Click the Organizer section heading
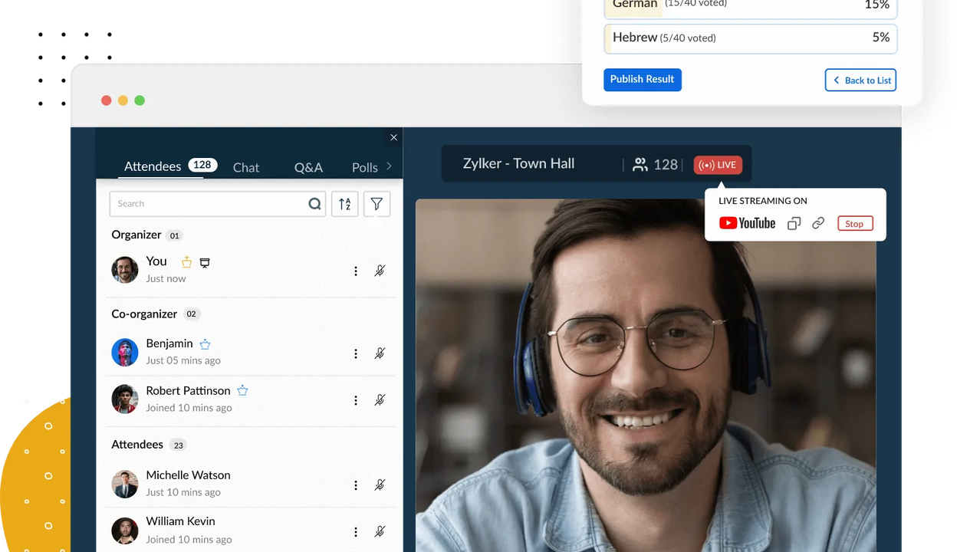 click(136, 235)
